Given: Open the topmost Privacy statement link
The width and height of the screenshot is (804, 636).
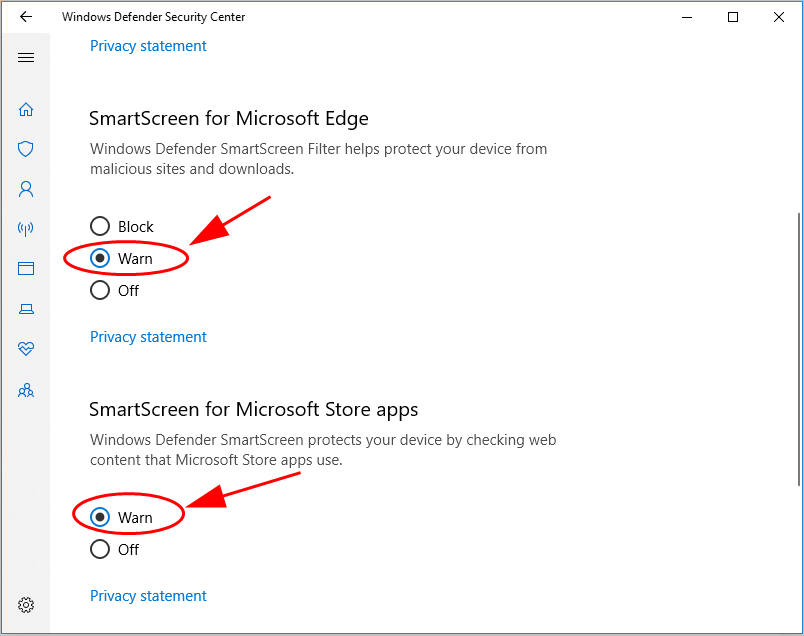Looking at the screenshot, I should tap(148, 46).
